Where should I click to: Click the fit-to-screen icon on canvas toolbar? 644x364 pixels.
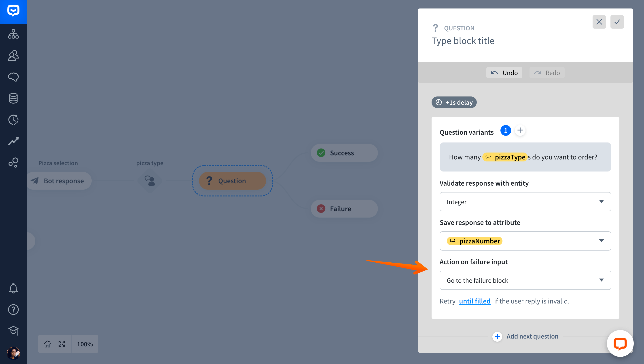[x=61, y=344]
